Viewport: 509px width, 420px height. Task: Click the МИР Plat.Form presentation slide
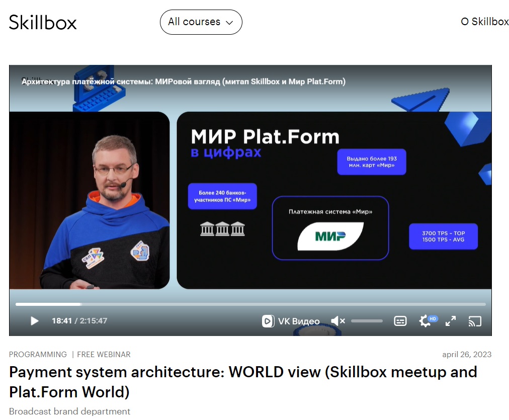[x=334, y=200]
